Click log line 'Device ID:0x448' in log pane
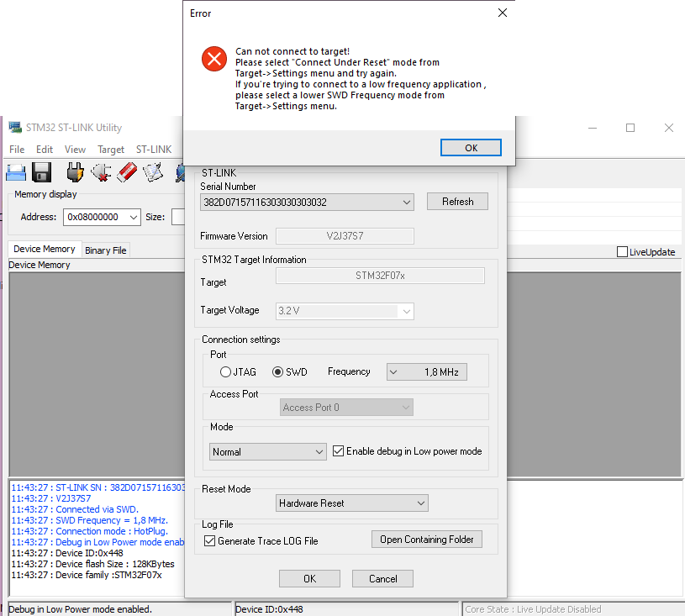The image size is (685, 616). (x=67, y=553)
